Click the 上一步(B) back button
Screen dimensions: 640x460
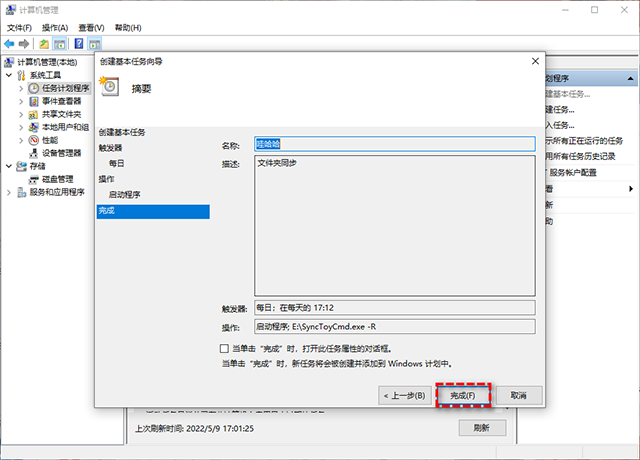(x=404, y=396)
